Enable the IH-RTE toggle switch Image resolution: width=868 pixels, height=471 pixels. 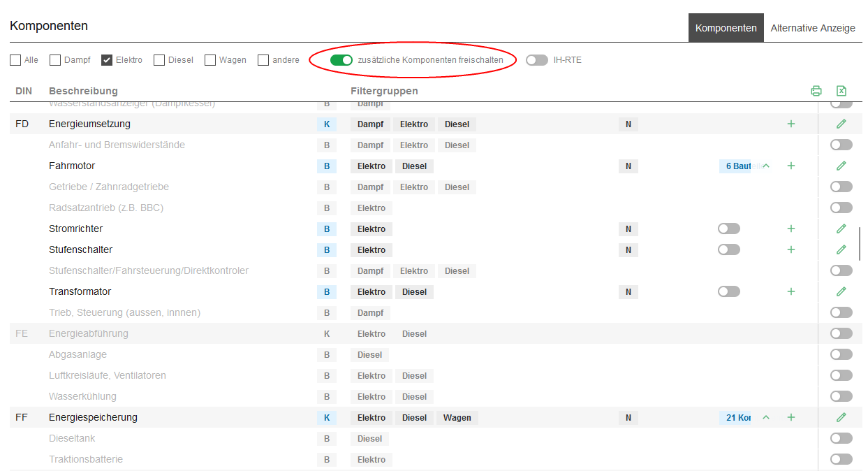point(537,60)
